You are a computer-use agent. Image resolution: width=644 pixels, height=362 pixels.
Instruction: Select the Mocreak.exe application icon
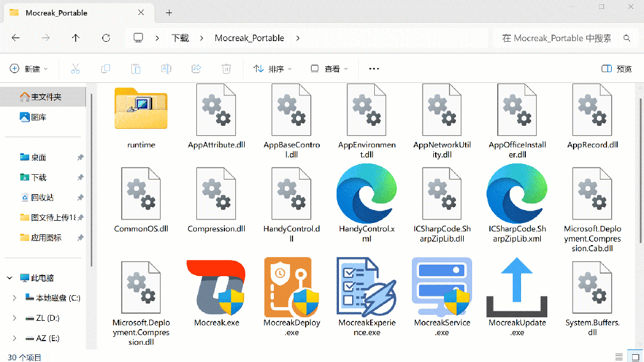216,287
